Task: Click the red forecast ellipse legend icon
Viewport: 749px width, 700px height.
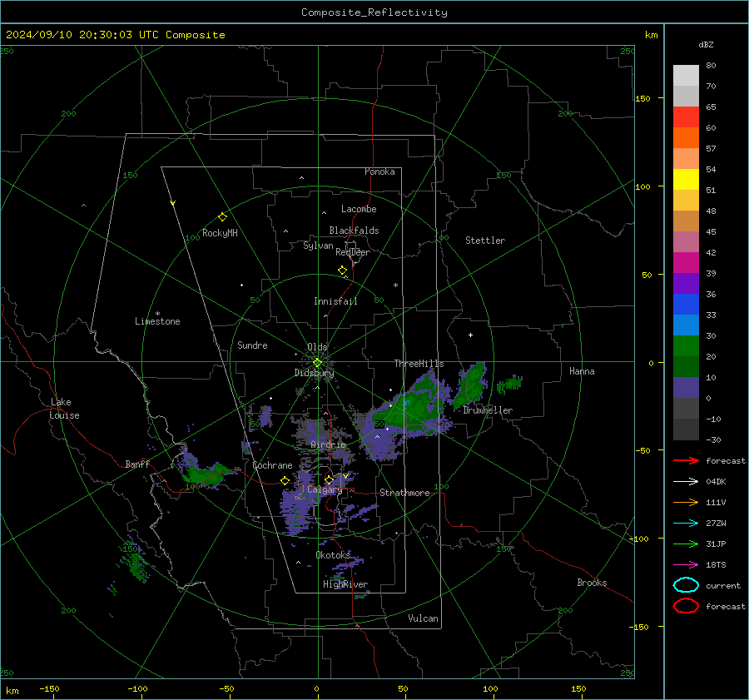Action: tap(686, 606)
